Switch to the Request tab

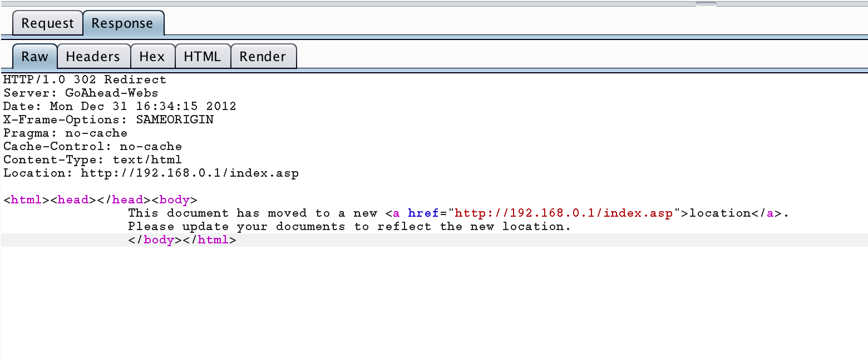pos(47,23)
